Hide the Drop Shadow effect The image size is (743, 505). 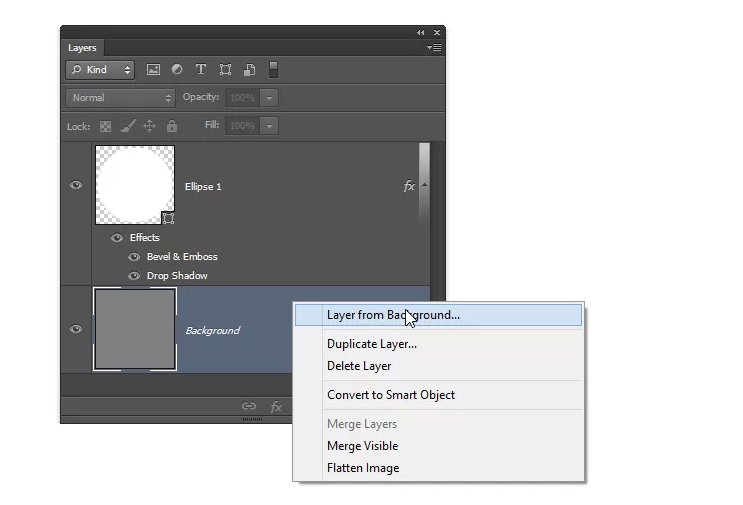(x=134, y=276)
